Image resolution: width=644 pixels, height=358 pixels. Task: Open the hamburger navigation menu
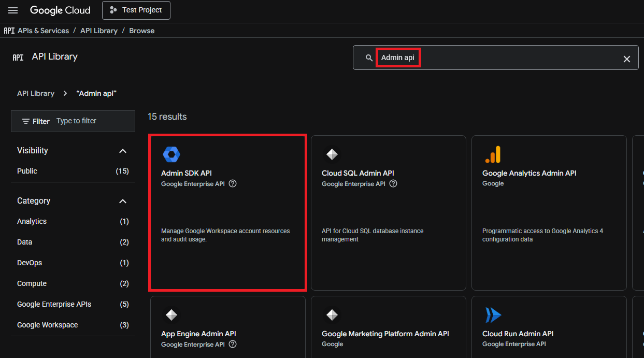[13, 10]
